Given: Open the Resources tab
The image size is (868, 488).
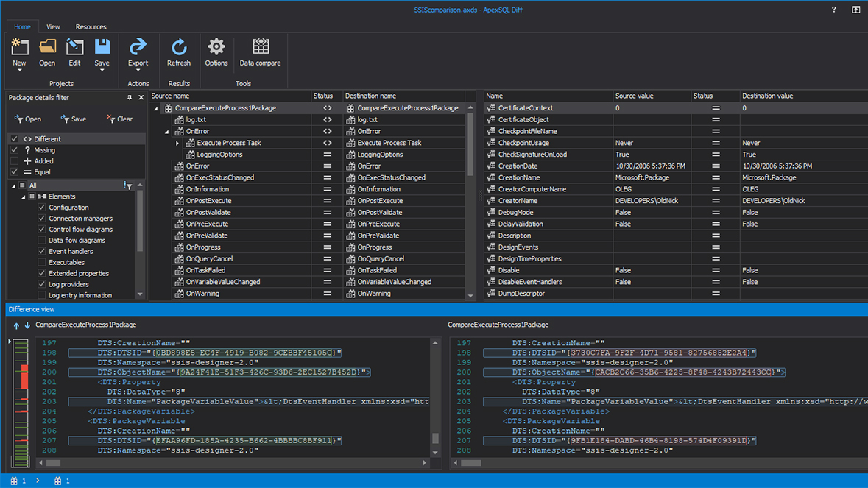Looking at the screenshot, I should pos(91,26).
